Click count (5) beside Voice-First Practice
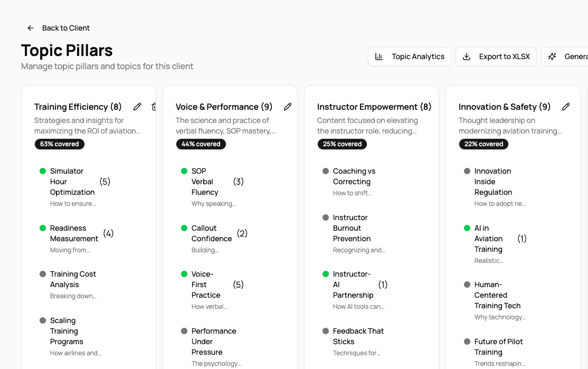 pyautogui.click(x=238, y=285)
